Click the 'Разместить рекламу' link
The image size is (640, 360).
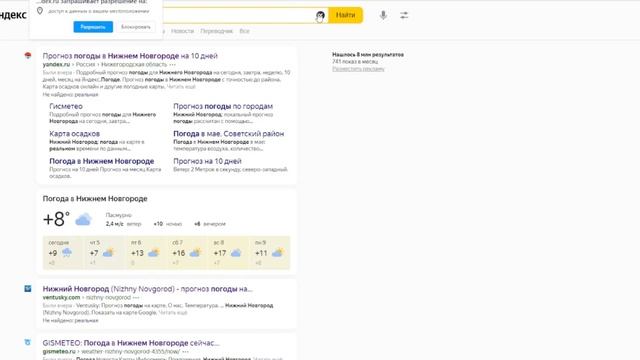358,69
